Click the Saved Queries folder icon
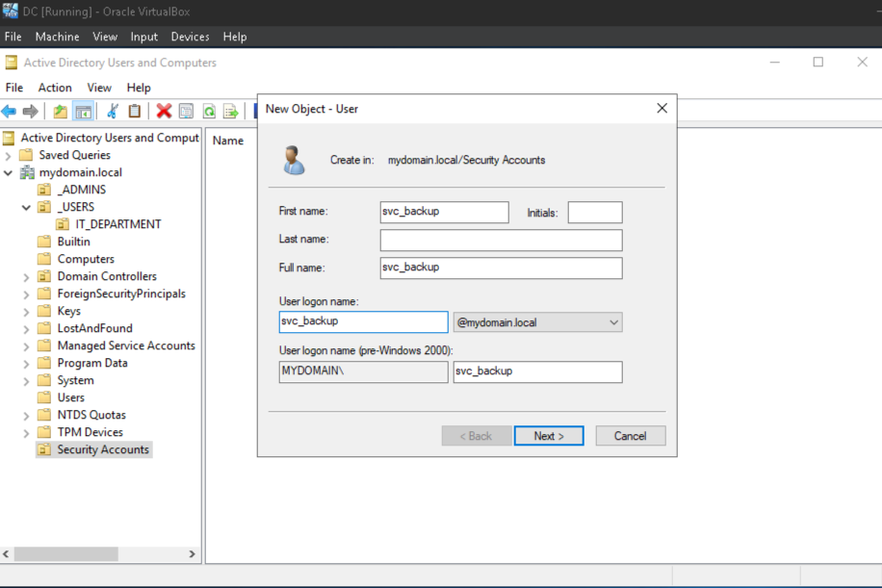The width and height of the screenshot is (882, 588). coord(26,155)
